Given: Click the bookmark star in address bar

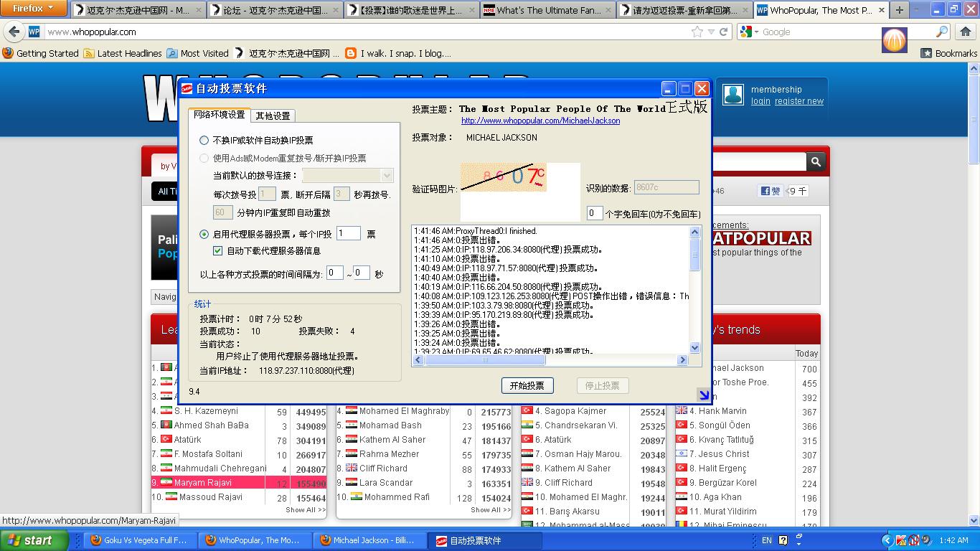Looking at the screenshot, I should click(697, 32).
